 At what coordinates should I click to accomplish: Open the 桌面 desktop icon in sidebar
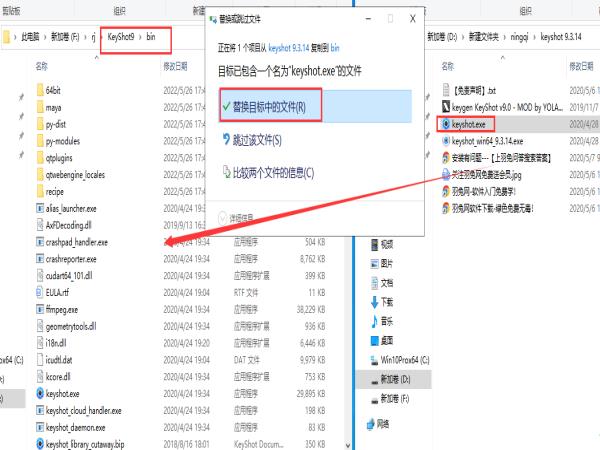[375, 341]
